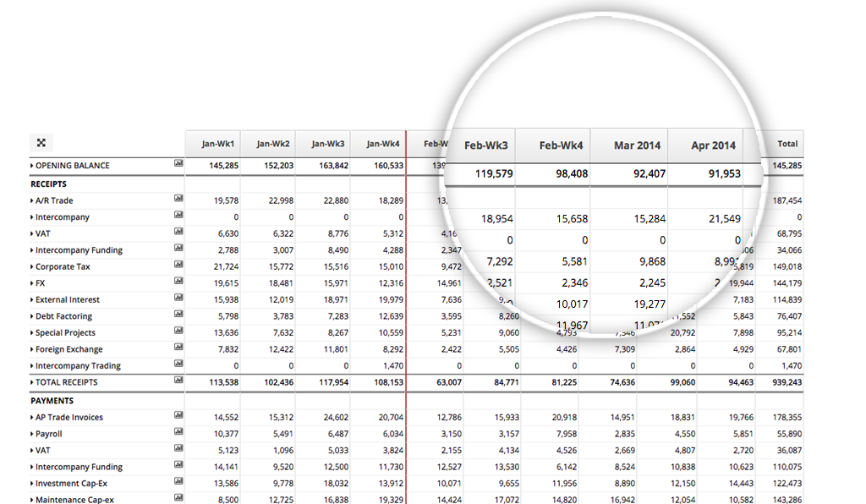Expand the Foreign Exchange row
This screenshot has height=504, width=866.
point(31,350)
